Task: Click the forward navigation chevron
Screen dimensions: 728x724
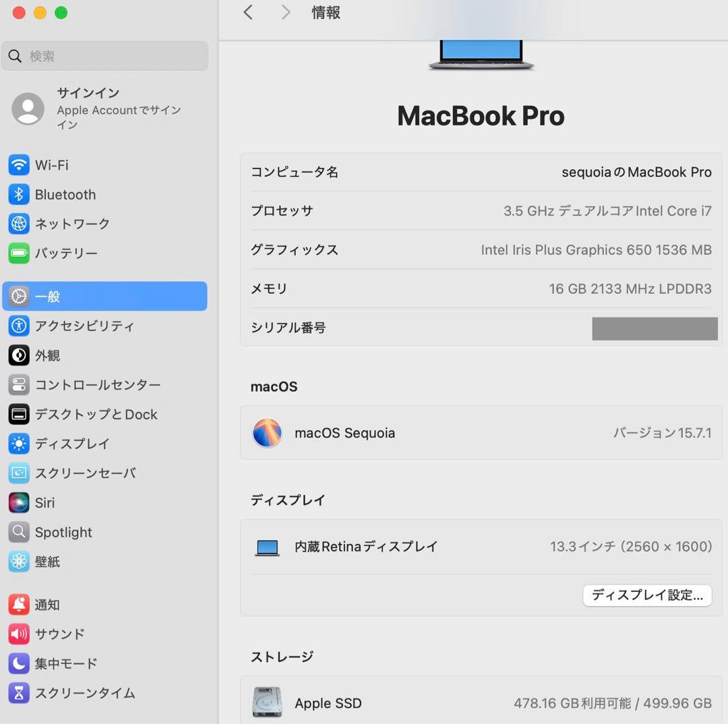Action: [284, 12]
